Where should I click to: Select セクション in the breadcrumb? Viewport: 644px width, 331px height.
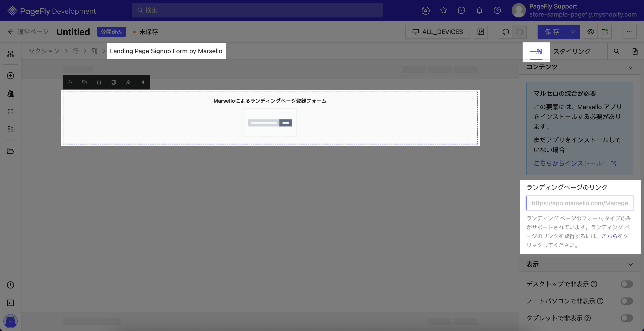[x=44, y=51]
